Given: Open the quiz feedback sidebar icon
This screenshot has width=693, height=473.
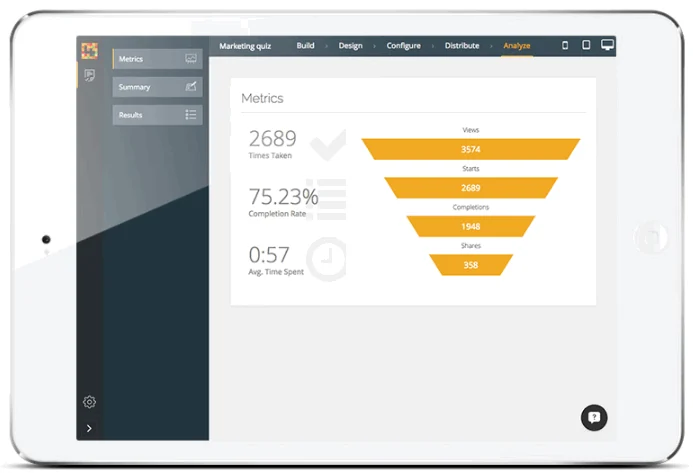Looking at the screenshot, I should click(89, 76).
